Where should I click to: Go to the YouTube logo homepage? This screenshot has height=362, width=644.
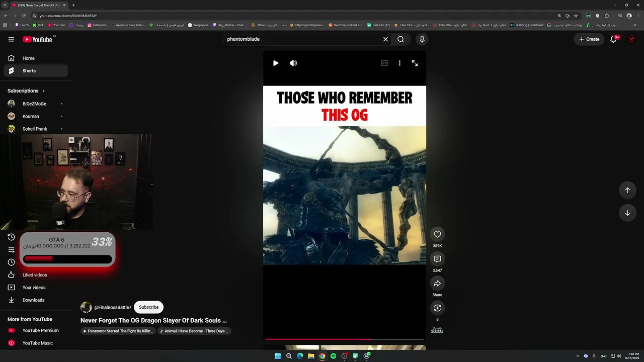point(37,39)
